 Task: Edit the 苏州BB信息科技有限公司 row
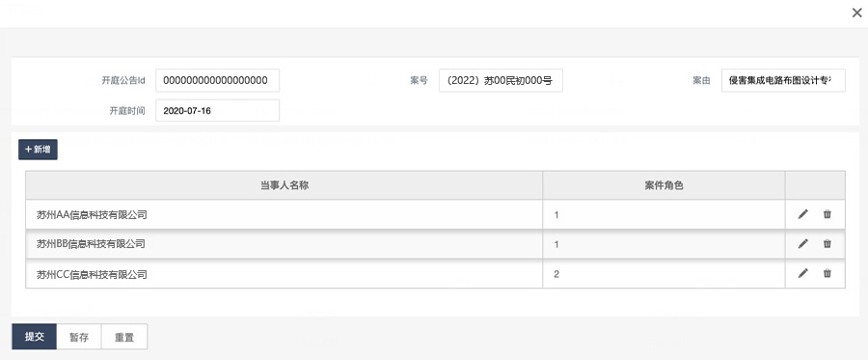[x=803, y=243]
